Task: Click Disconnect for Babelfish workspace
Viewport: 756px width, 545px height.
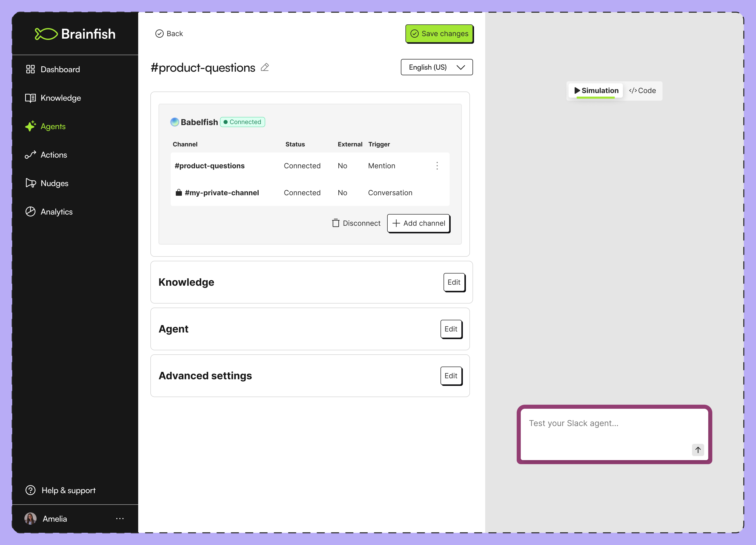Action: point(356,223)
